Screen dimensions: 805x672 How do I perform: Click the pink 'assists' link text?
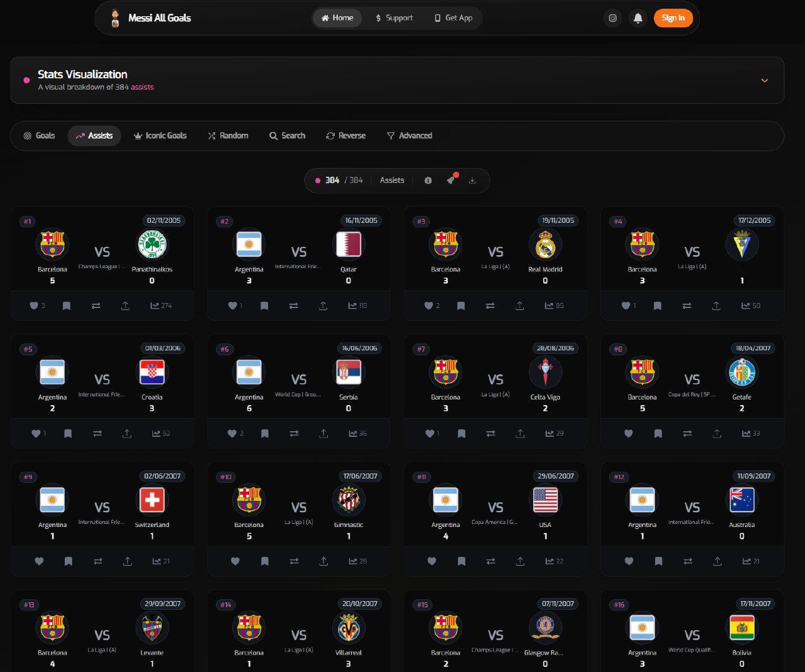(x=142, y=87)
